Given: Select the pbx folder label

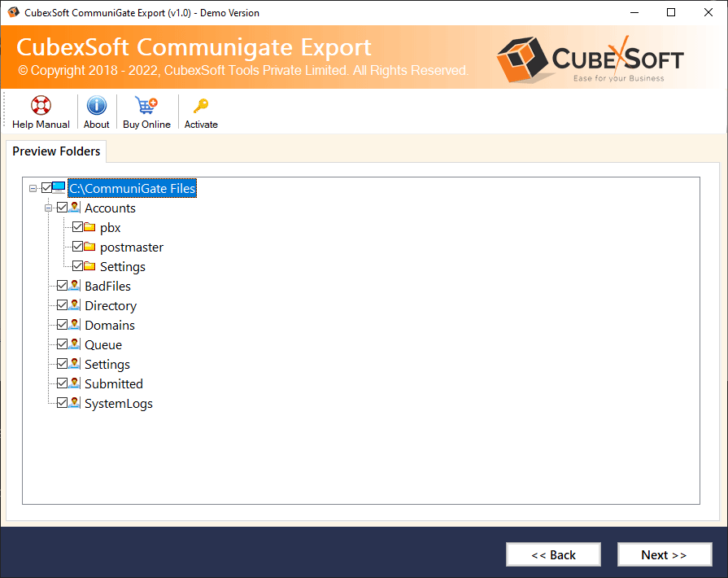Looking at the screenshot, I should click(x=111, y=228).
